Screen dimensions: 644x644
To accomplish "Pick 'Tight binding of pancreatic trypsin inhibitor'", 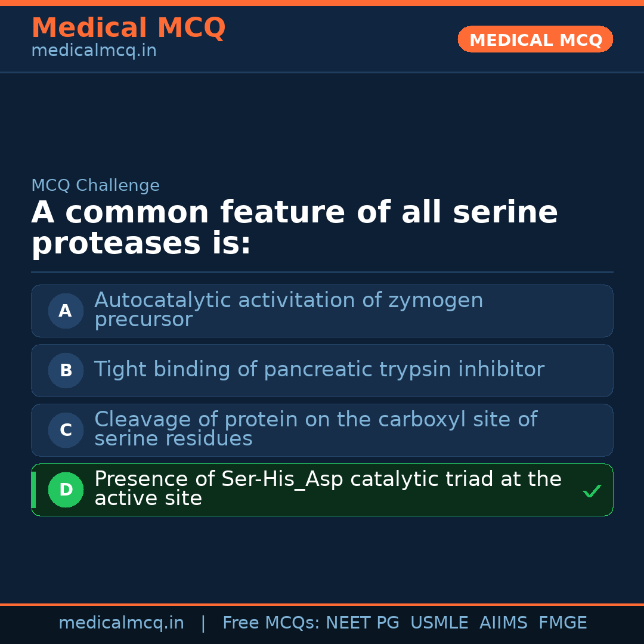I will click(x=319, y=370).
